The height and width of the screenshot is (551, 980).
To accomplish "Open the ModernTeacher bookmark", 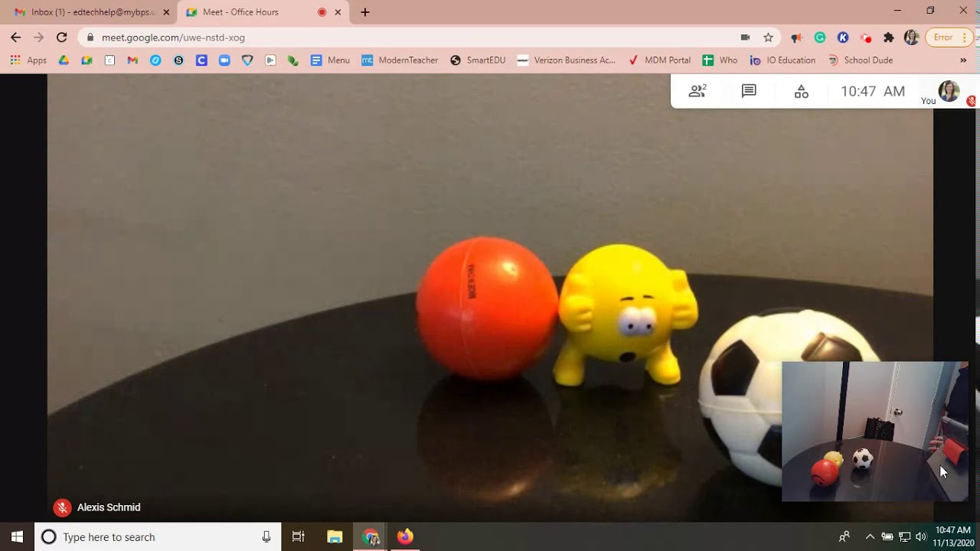I will (x=400, y=60).
